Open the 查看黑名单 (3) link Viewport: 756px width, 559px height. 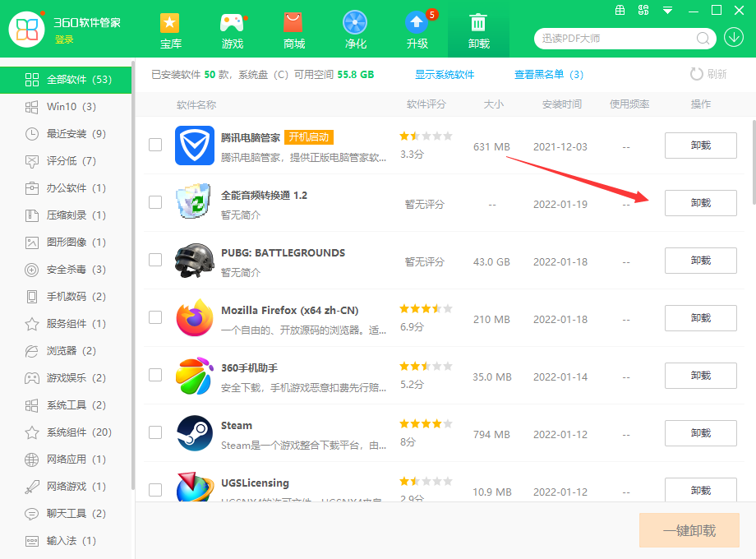[549, 74]
